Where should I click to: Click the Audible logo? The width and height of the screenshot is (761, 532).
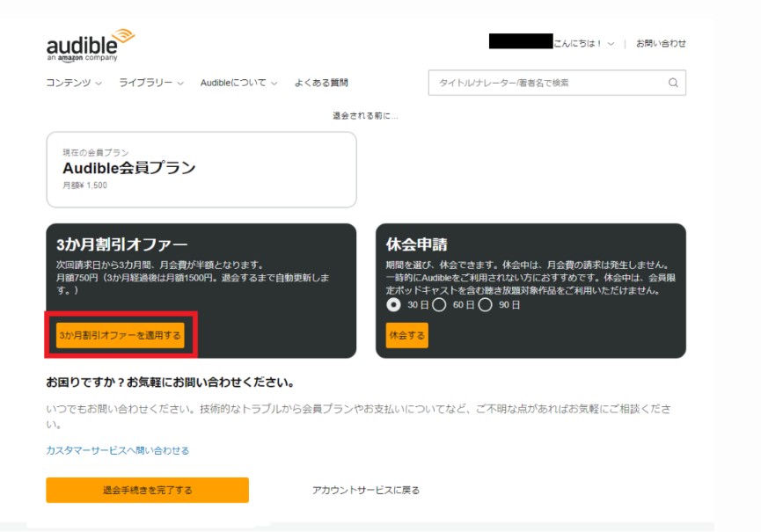(x=91, y=45)
